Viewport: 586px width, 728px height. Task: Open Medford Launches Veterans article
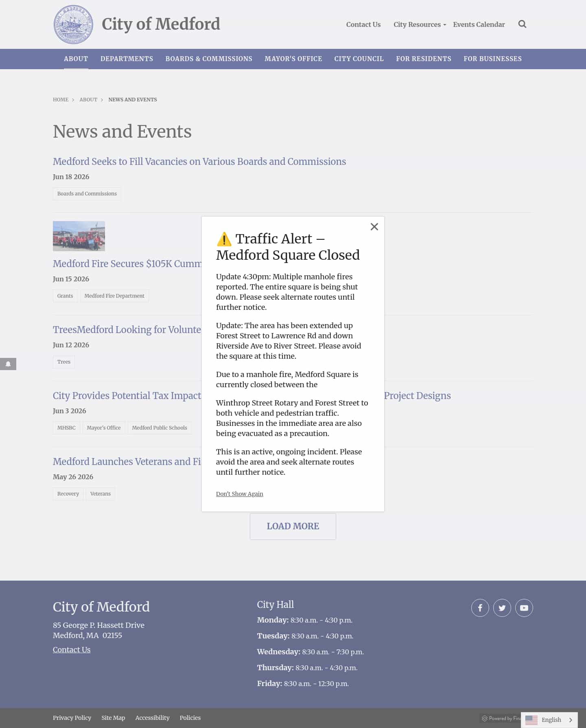point(127,462)
